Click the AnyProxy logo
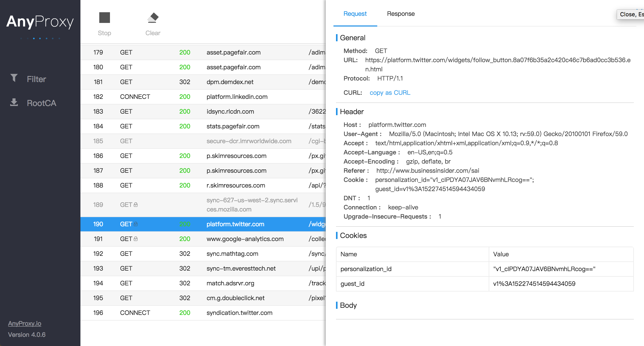Screen dimensions: 644x346 point(40,22)
